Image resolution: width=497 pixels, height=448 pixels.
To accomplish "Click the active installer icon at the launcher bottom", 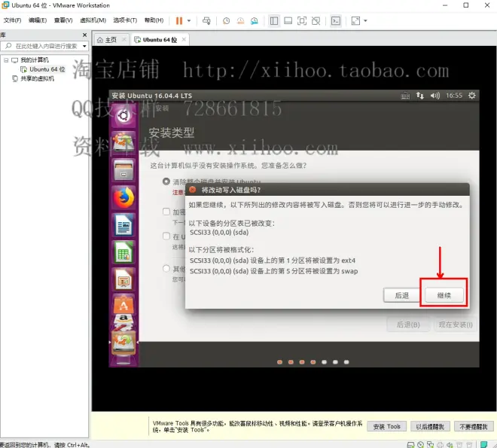I will coord(123,343).
